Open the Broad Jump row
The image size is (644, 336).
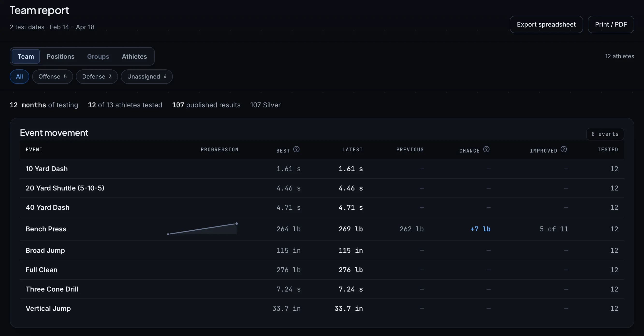[322, 250]
